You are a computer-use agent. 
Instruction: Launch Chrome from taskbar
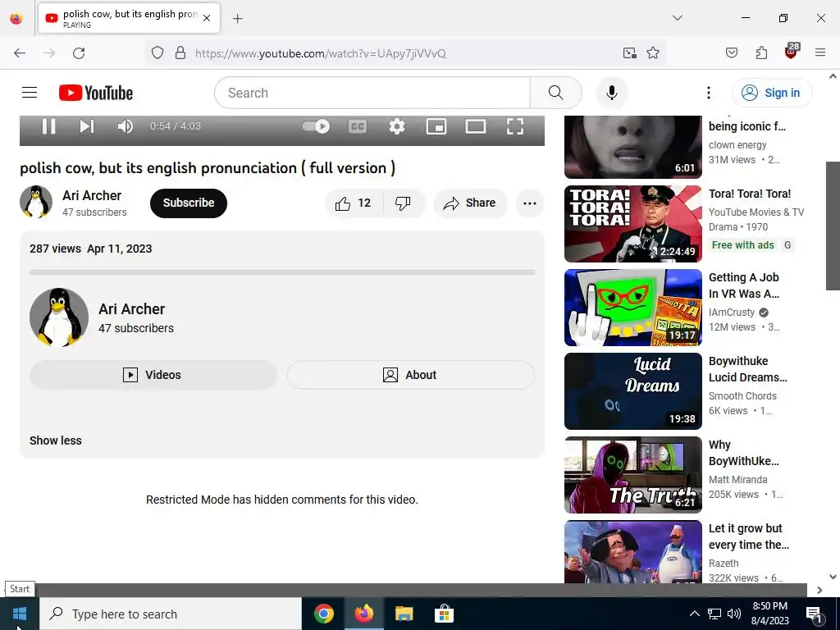pyautogui.click(x=323, y=614)
